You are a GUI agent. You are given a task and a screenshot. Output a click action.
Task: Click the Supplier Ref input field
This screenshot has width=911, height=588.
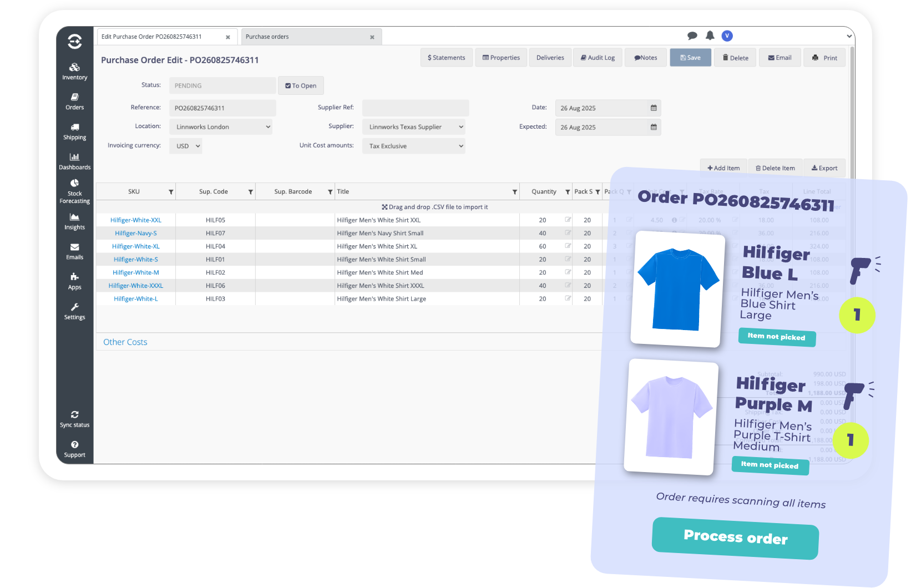click(415, 108)
